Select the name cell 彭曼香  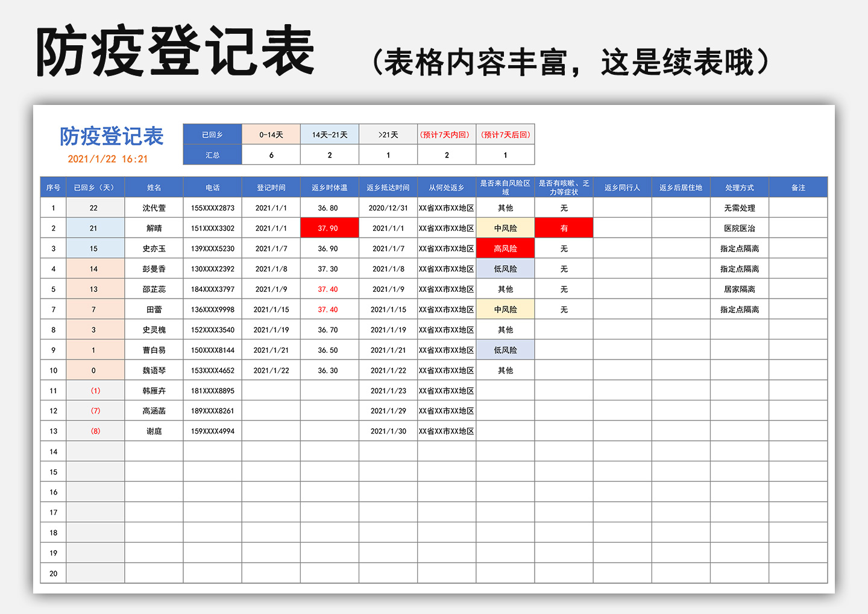pyautogui.click(x=154, y=269)
